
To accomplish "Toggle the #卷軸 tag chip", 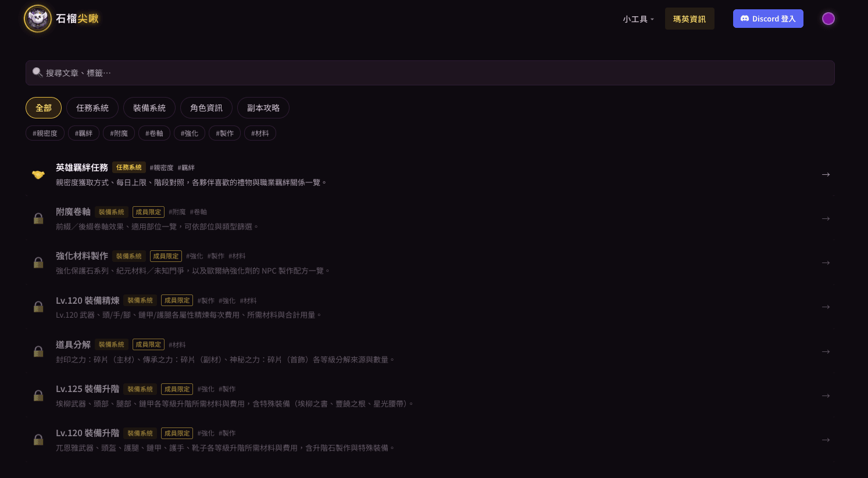I will click(154, 133).
